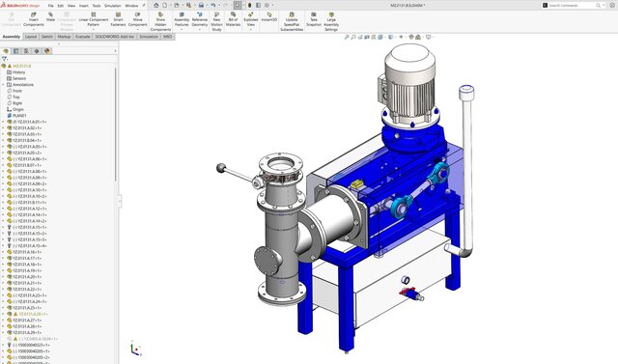
Task: Open the Insert Components dropdown arrow
Action: pos(34,30)
